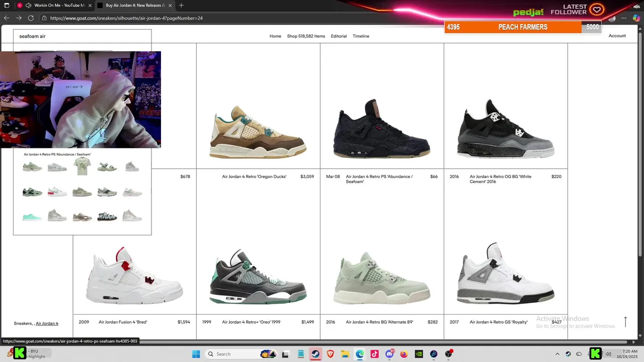Screen dimensions: 644x362
Task: Click the browser address bar URL
Action: [x=127, y=18]
